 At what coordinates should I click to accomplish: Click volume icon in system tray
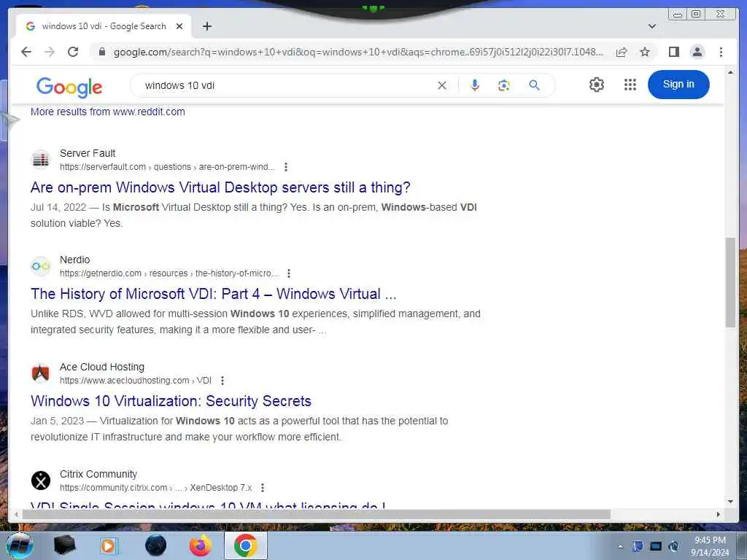(674, 546)
